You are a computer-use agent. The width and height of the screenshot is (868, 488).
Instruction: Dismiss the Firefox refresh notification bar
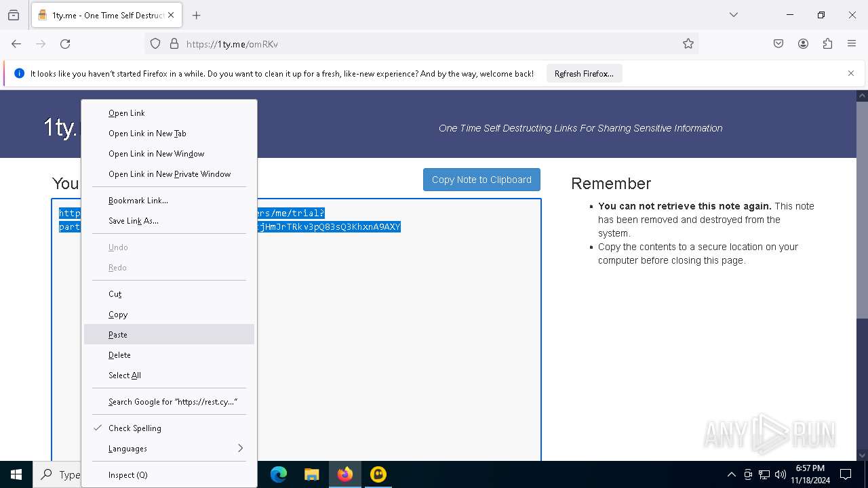click(851, 73)
